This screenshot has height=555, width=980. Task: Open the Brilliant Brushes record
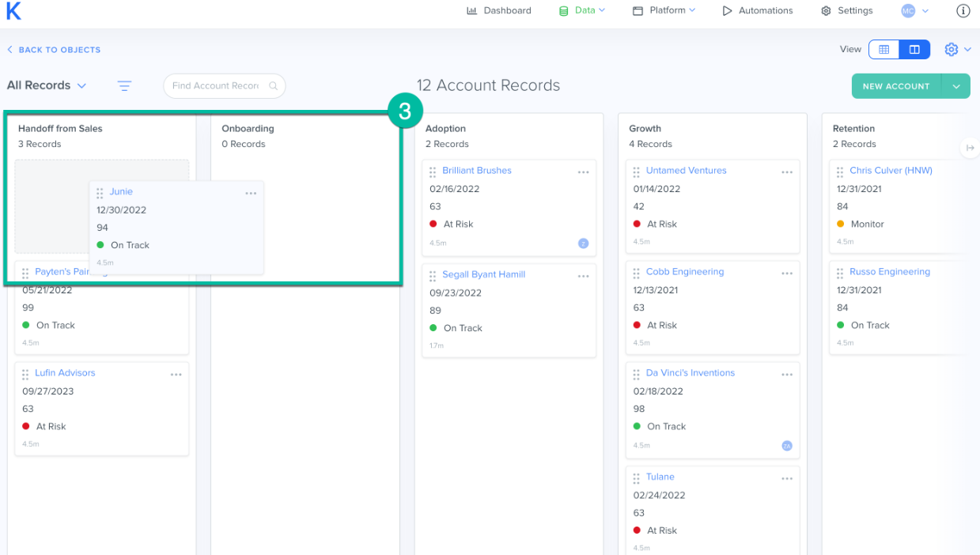click(477, 170)
